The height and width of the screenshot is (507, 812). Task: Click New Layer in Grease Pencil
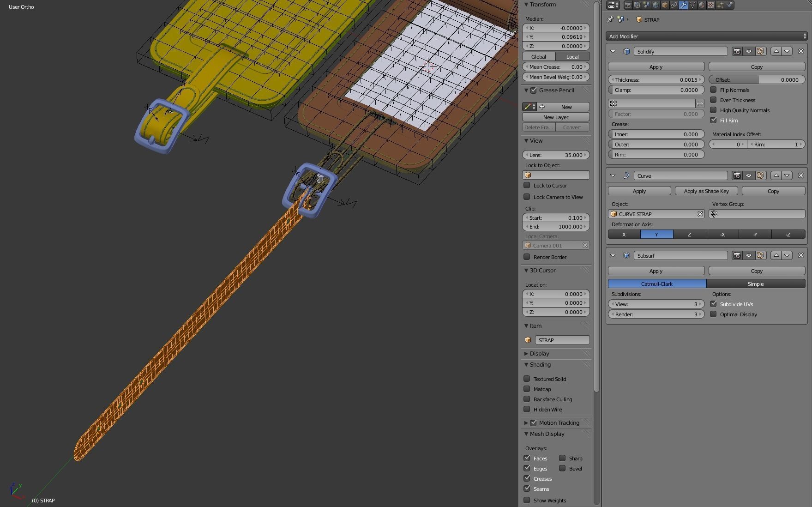pyautogui.click(x=556, y=117)
